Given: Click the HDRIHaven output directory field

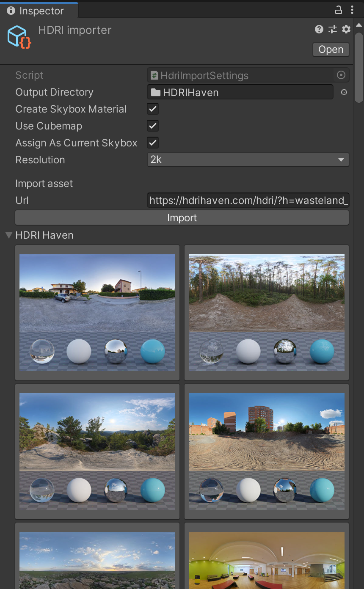Looking at the screenshot, I should (x=240, y=92).
